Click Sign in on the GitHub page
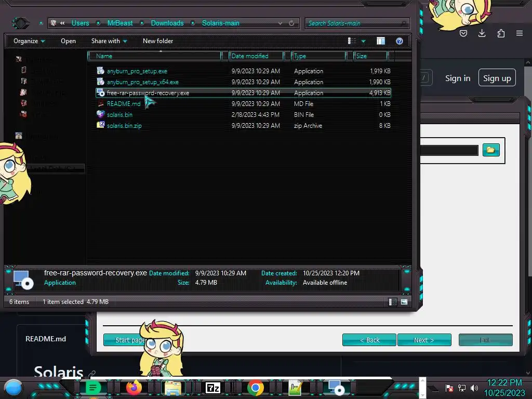The height and width of the screenshot is (399, 532). [458, 78]
